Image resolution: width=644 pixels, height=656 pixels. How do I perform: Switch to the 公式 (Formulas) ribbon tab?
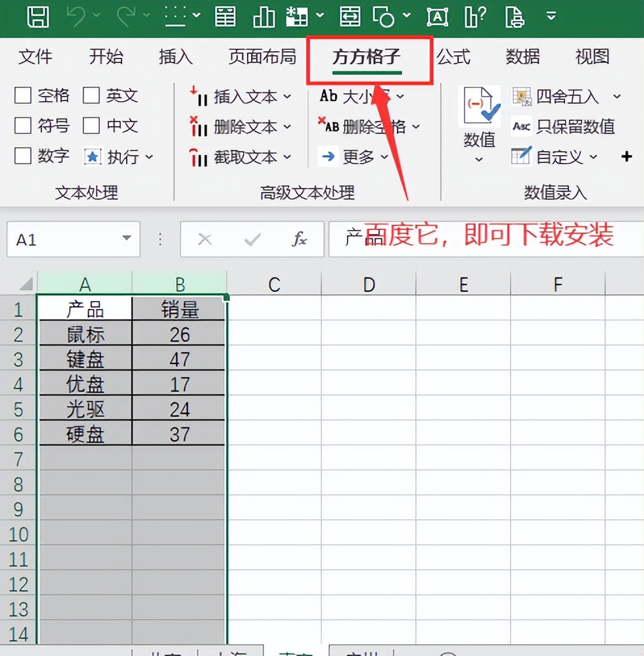coord(454,57)
